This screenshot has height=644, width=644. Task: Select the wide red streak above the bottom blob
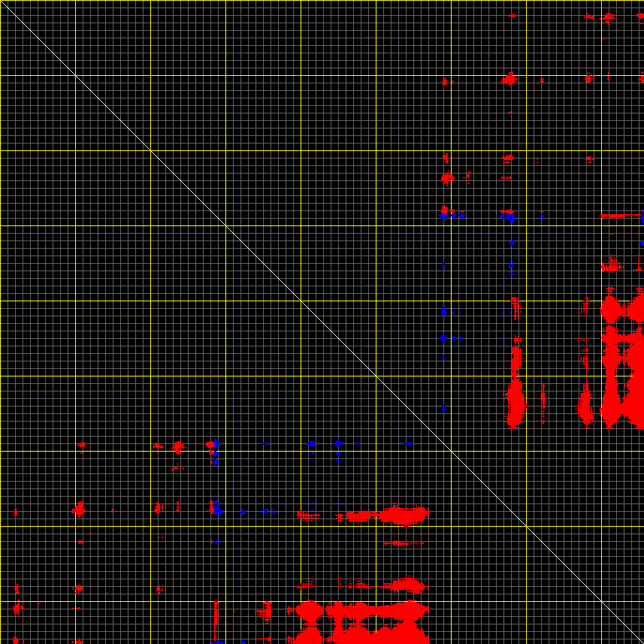coord(402,515)
